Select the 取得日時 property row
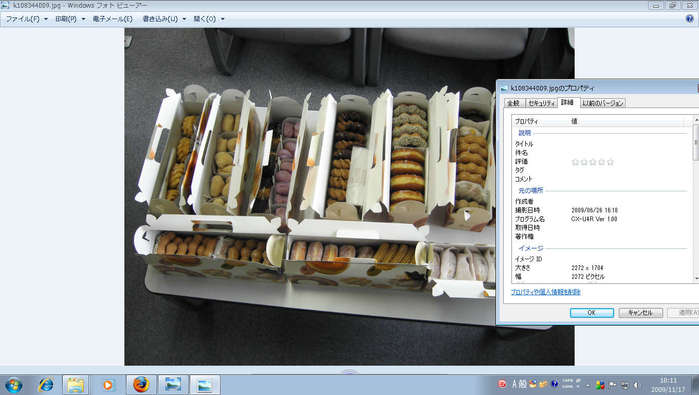The image size is (699, 395). (x=602, y=228)
